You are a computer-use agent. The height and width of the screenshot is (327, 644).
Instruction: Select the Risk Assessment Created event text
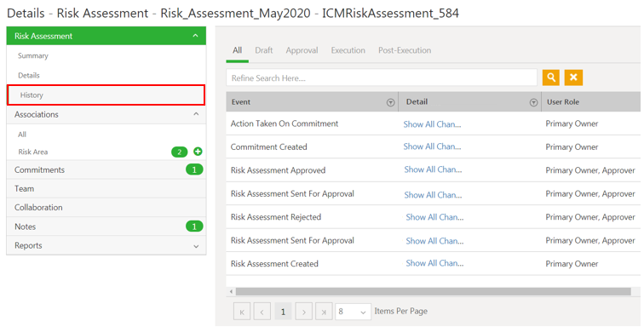pos(274,264)
